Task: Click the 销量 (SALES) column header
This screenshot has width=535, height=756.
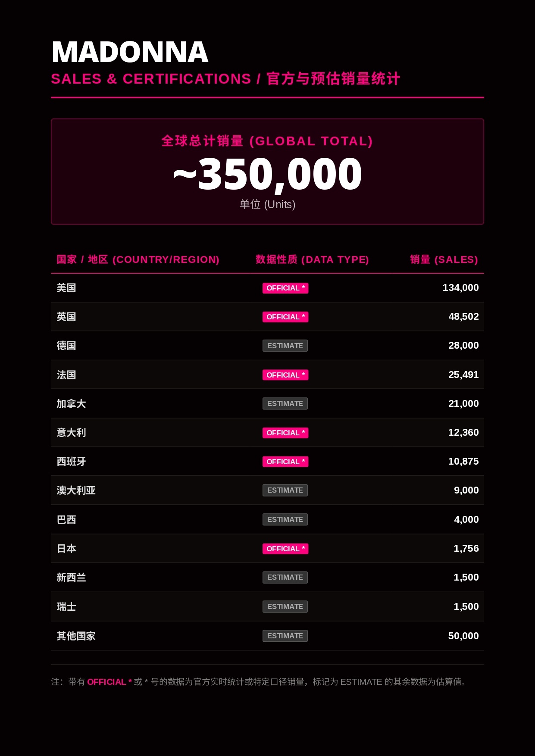Action: pyautogui.click(x=444, y=259)
